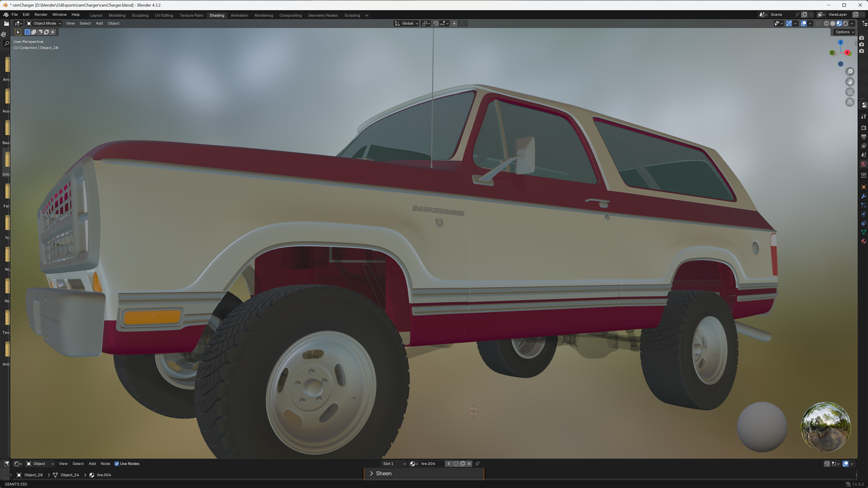Select wireframe viewport shading mode
The height and width of the screenshot is (488, 868).
[826, 23]
